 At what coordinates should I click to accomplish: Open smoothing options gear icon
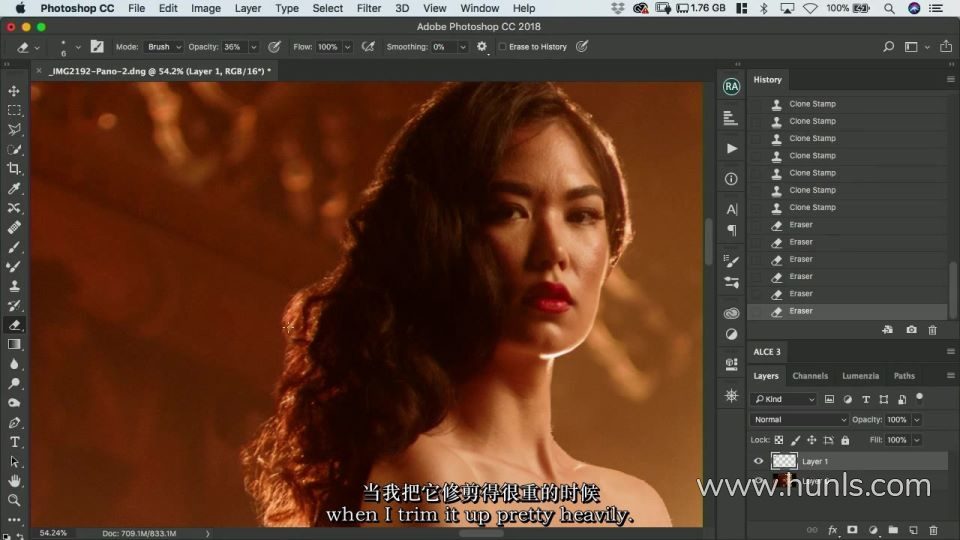tap(482, 47)
